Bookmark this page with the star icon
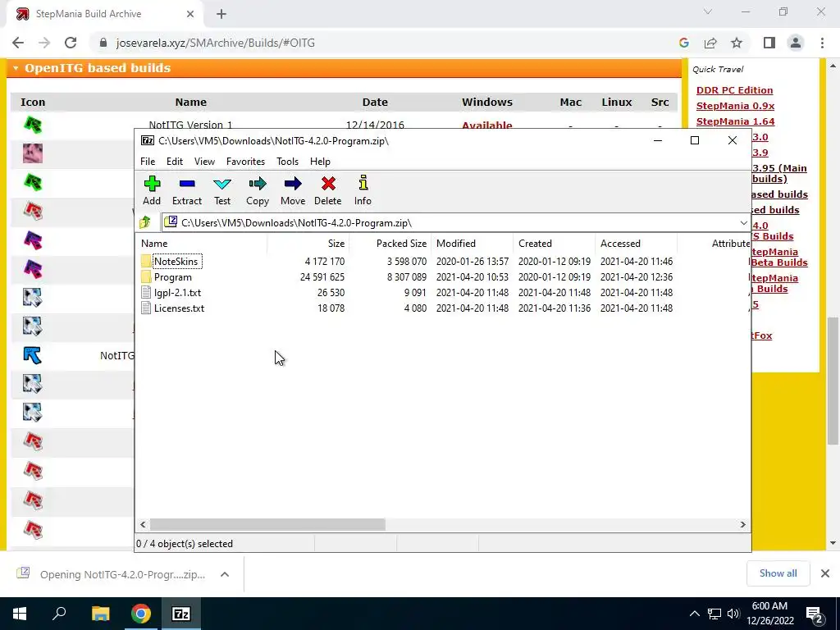 click(737, 43)
